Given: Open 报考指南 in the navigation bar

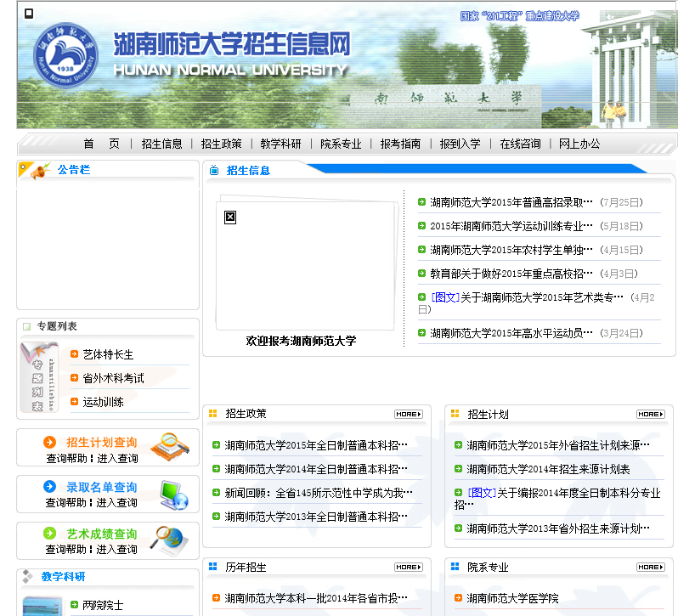Looking at the screenshot, I should pyautogui.click(x=400, y=144).
